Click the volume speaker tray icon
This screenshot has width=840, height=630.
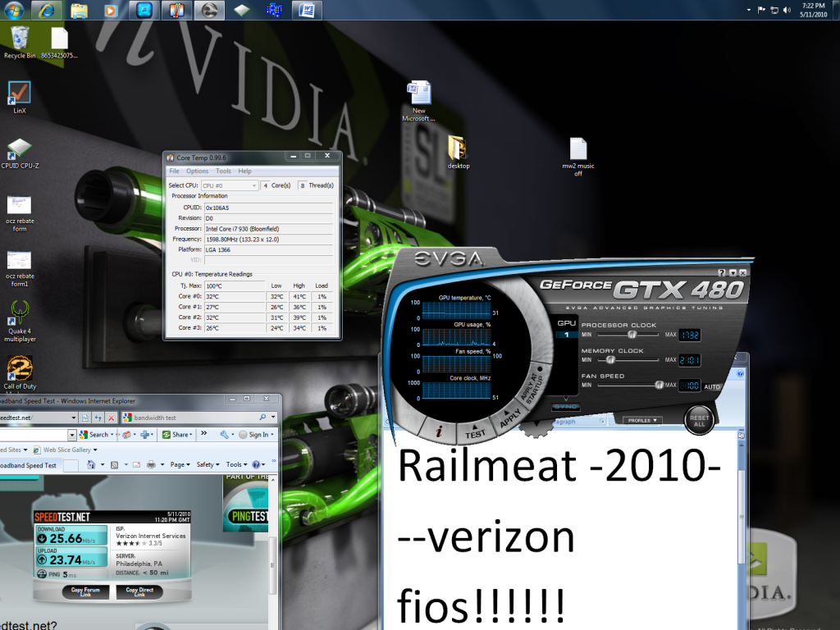click(x=787, y=10)
